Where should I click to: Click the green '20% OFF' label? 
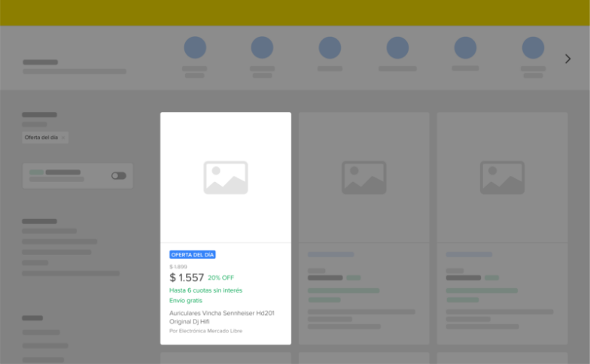pos(221,278)
